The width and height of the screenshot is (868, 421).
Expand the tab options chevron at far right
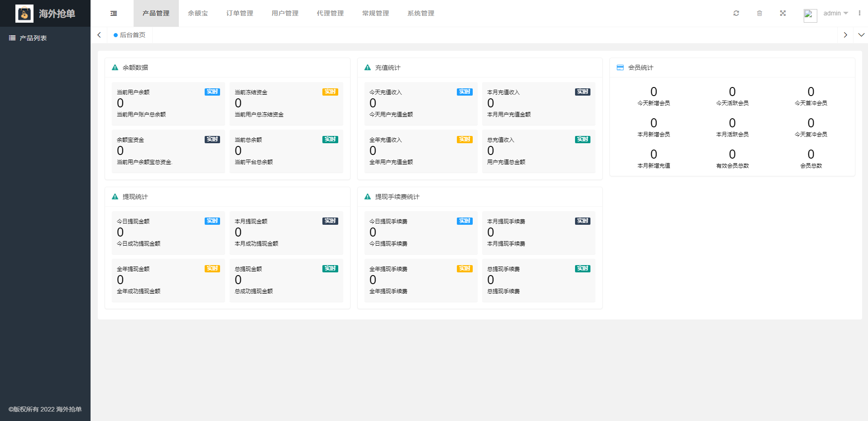click(862, 35)
